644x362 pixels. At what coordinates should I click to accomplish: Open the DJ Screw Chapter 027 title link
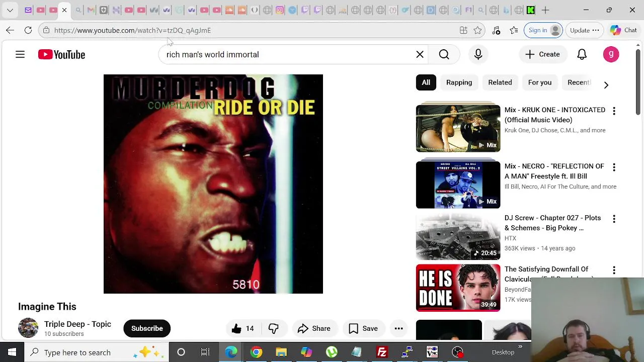coord(552,223)
